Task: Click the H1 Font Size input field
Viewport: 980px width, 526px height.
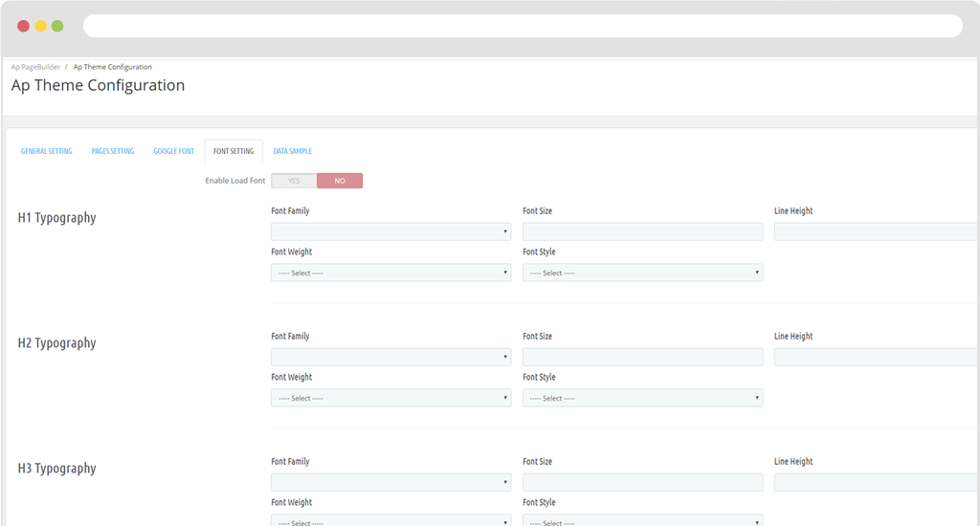Action: (642, 231)
